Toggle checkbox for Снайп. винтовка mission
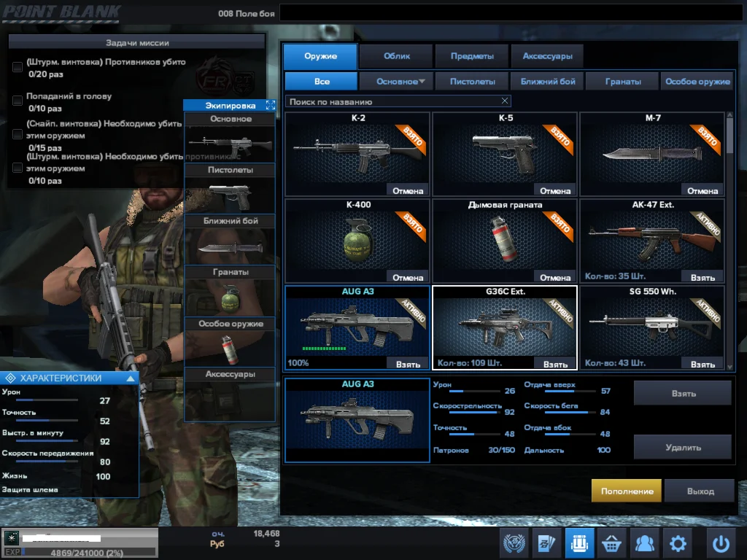747x560 pixels. [18, 134]
